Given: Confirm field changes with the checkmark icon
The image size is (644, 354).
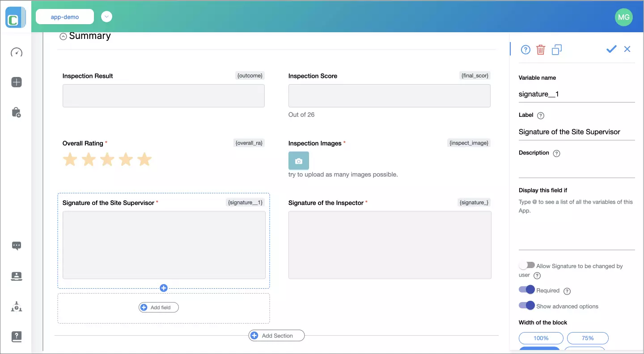Looking at the screenshot, I should point(611,49).
